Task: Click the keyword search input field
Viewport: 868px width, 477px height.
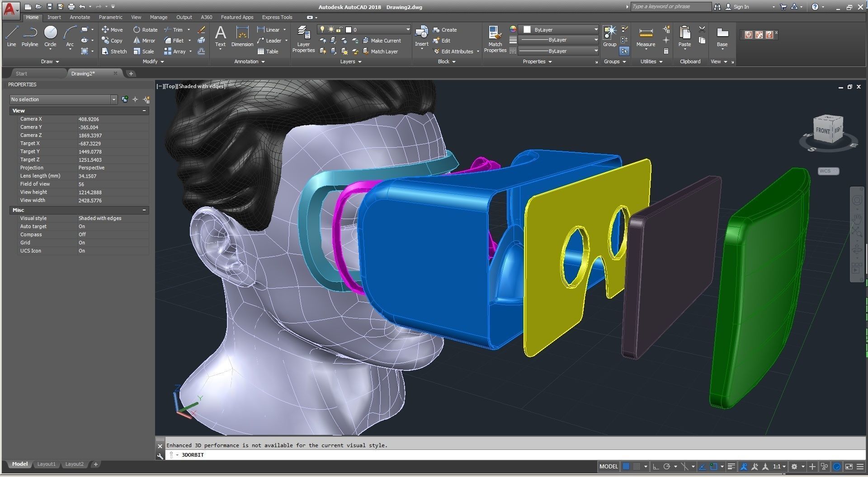Action: pyautogui.click(x=670, y=7)
